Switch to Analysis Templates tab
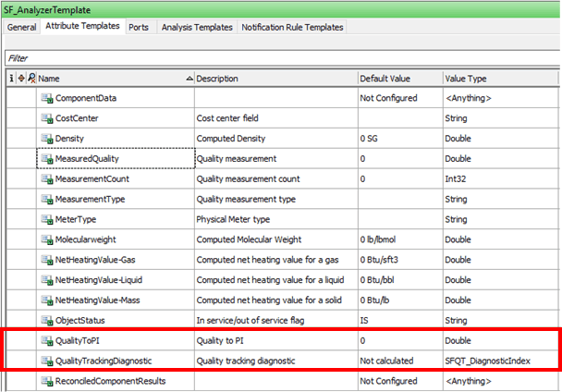 click(x=197, y=27)
